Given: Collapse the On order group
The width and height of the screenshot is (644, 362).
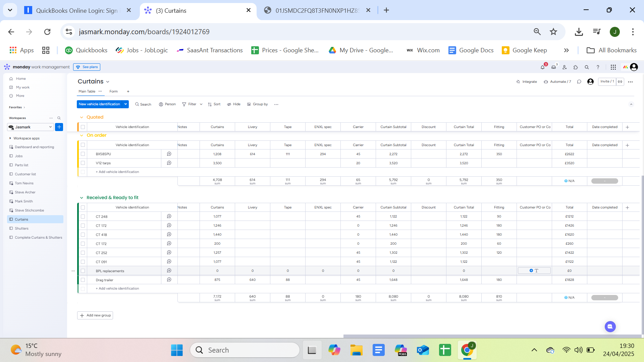Looking at the screenshot, I should click(82, 135).
